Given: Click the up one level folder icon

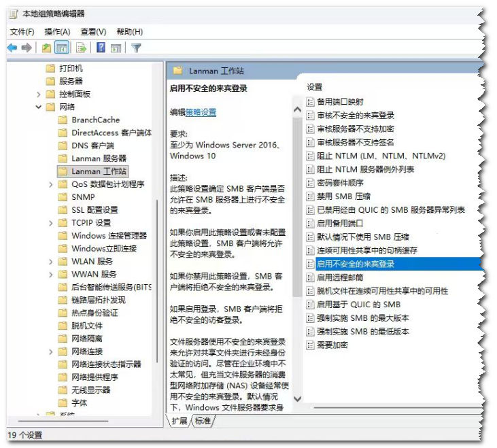Looking at the screenshot, I should tap(46, 48).
